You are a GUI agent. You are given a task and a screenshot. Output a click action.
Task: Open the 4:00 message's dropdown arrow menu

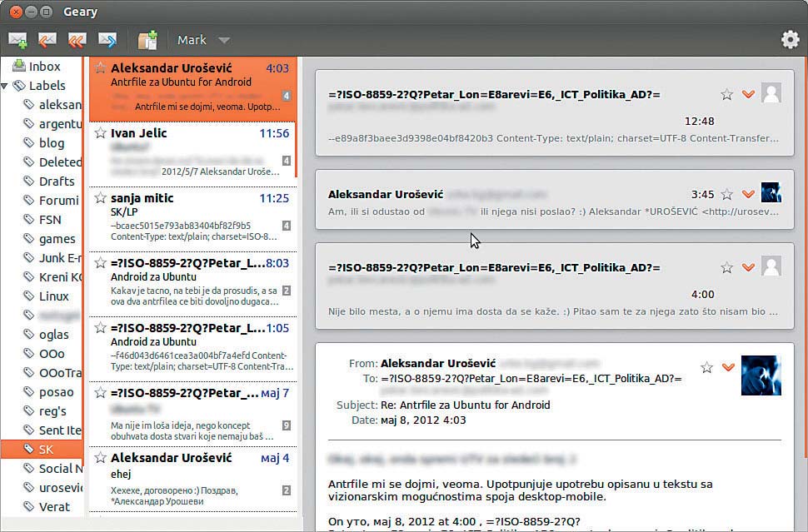point(748,267)
